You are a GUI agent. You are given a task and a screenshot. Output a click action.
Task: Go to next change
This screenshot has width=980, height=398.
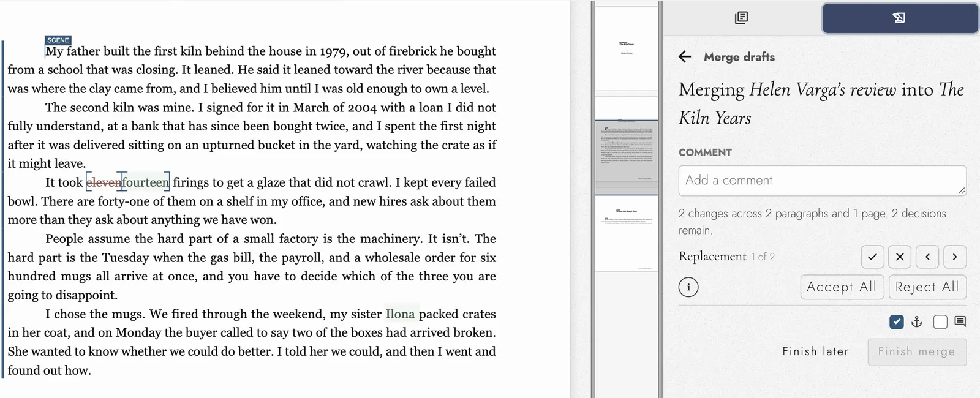point(955,257)
